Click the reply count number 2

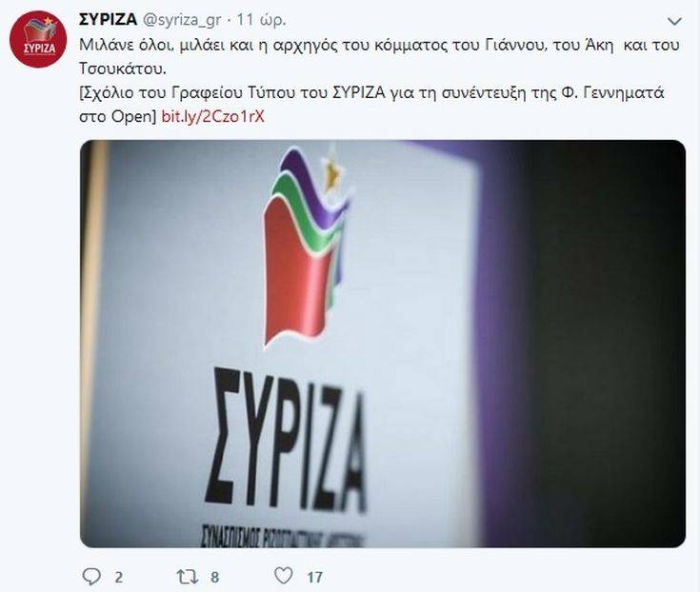point(118,578)
